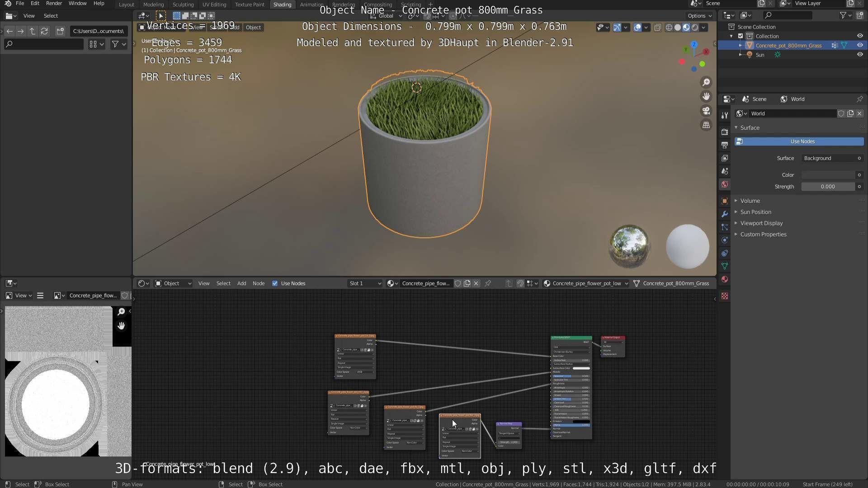Create new folder in file browser

pyautogui.click(x=60, y=31)
